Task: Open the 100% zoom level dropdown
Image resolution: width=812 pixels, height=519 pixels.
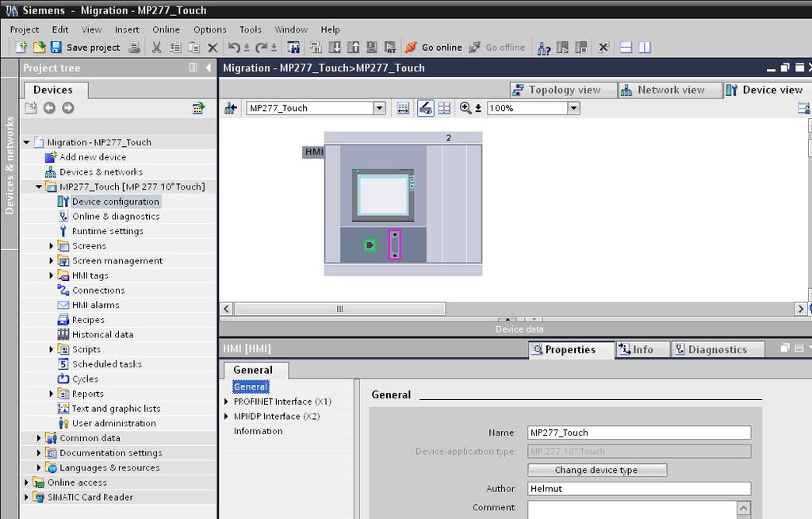Action: click(x=574, y=108)
